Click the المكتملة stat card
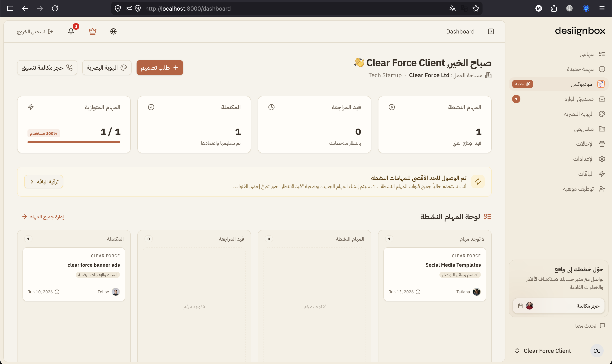612x364 pixels. pos(194,125)
